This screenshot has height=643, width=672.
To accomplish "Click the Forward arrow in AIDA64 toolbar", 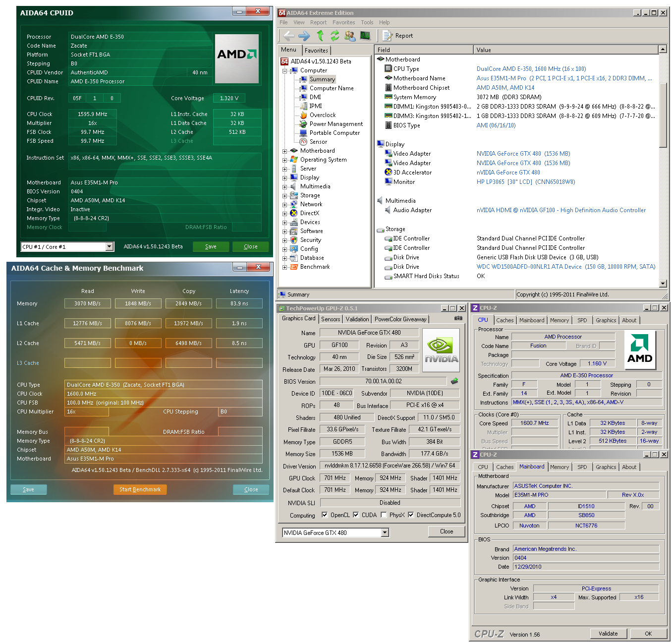I will click(304, 36).
